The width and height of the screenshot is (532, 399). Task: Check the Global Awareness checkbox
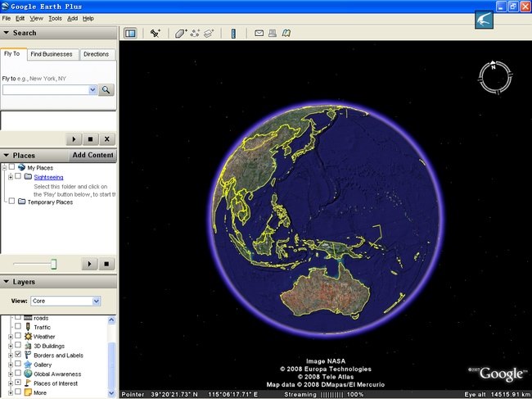pos(18,373)
